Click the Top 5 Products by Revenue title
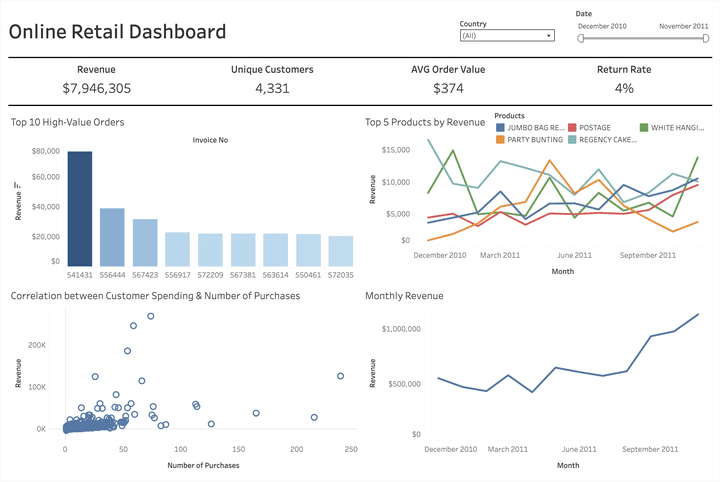Screen dimensions: 720x482 pyautogui.click(x=425, y=122)
